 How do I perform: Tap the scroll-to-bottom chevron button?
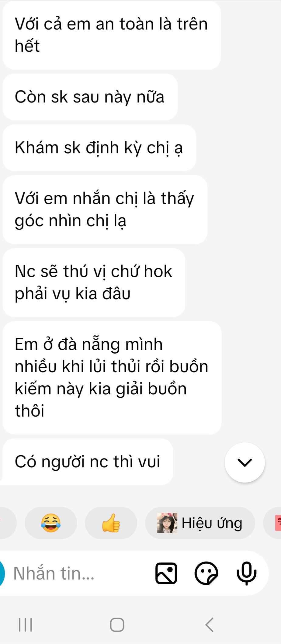pos(245,462)
